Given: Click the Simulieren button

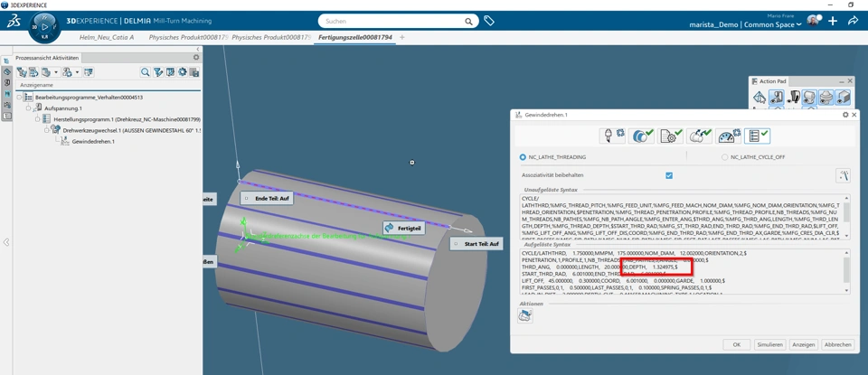Looking at the screenshot, I should 770,344.
